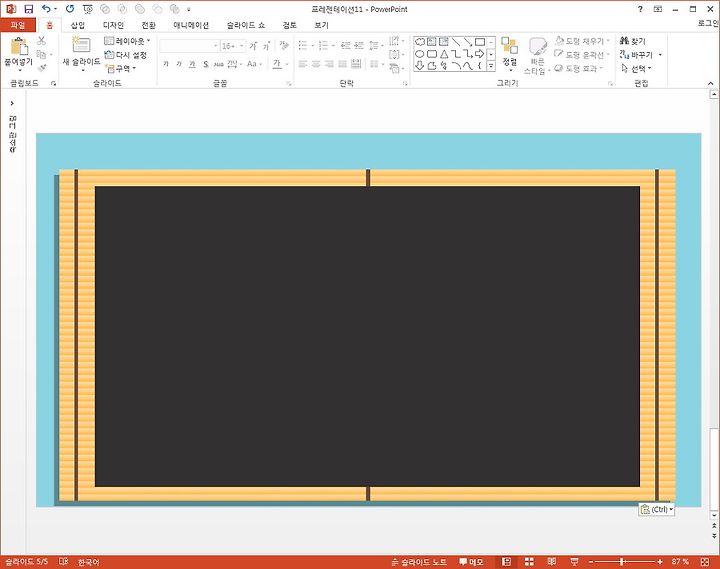Toggle right text alignment
The width and height of the screenshot is (720, 569).
[x=329, y=64]
